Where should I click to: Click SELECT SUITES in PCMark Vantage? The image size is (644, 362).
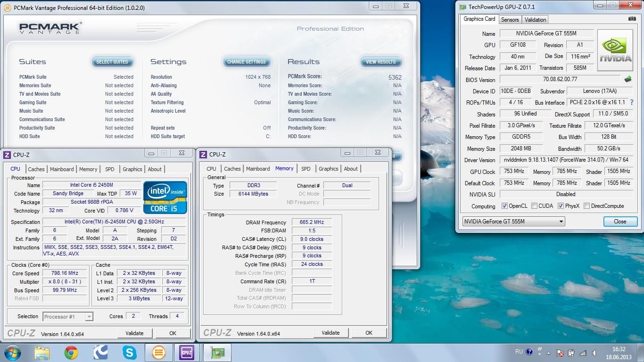pos(112,62)
